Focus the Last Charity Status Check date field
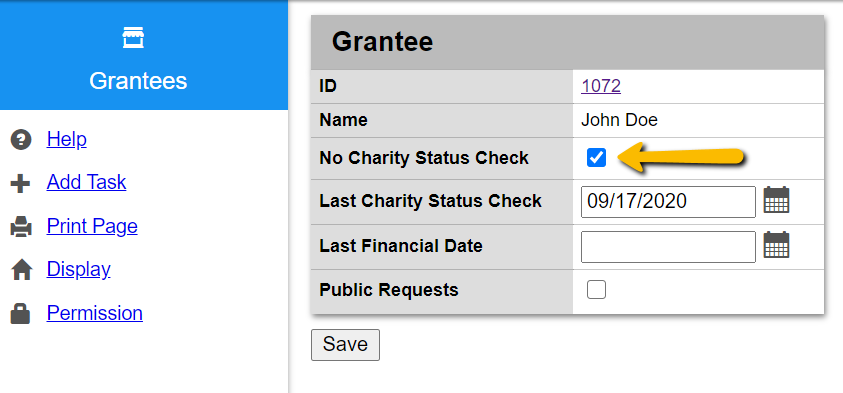The width and height of the screenshot is (843, 393). click(668, 202)
